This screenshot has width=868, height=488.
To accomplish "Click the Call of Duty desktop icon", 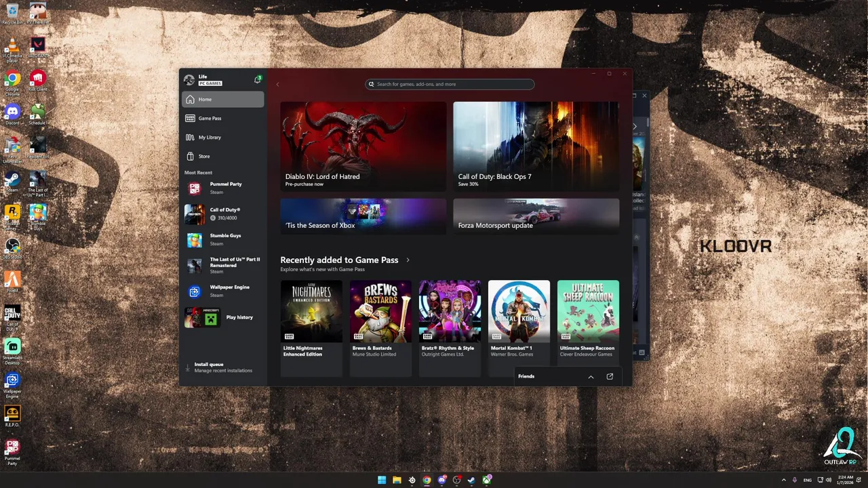I will pos(12,319).
